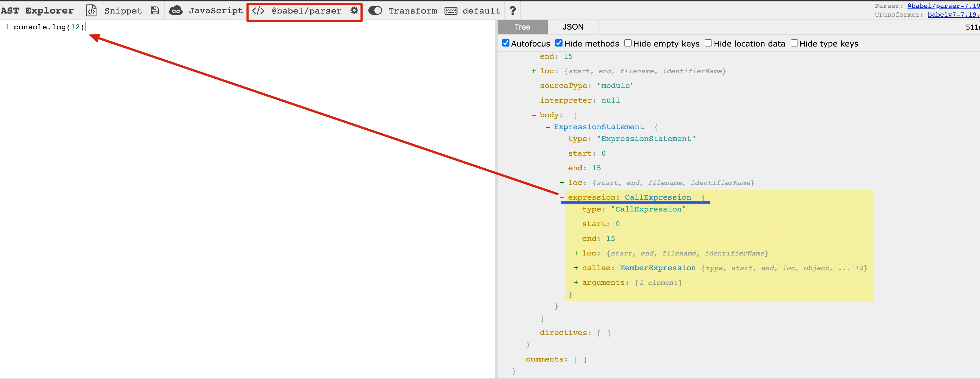
Task: Collapse the body array node
Action: (533, 115)
